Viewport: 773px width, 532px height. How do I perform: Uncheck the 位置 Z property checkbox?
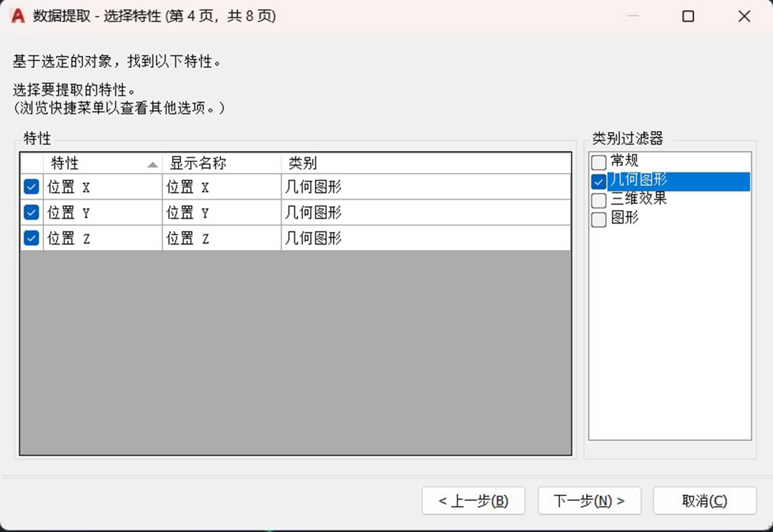tap(31, 238)
